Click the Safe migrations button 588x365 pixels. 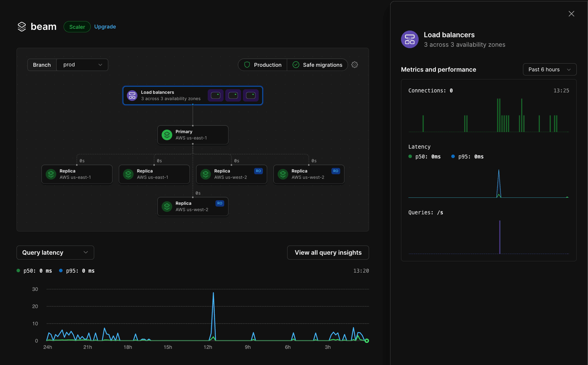click(317, 65)
